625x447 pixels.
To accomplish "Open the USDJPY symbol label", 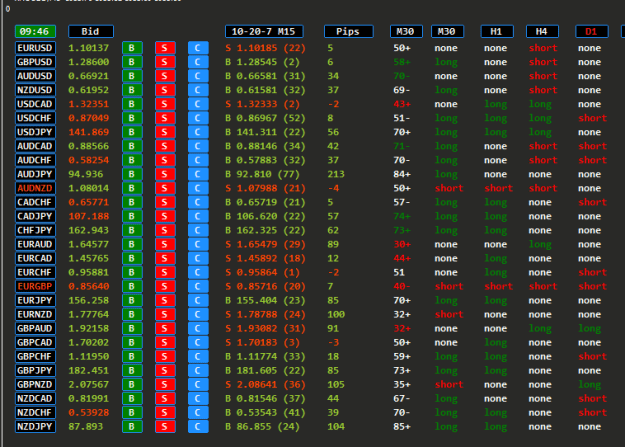I will pos(35,132).
